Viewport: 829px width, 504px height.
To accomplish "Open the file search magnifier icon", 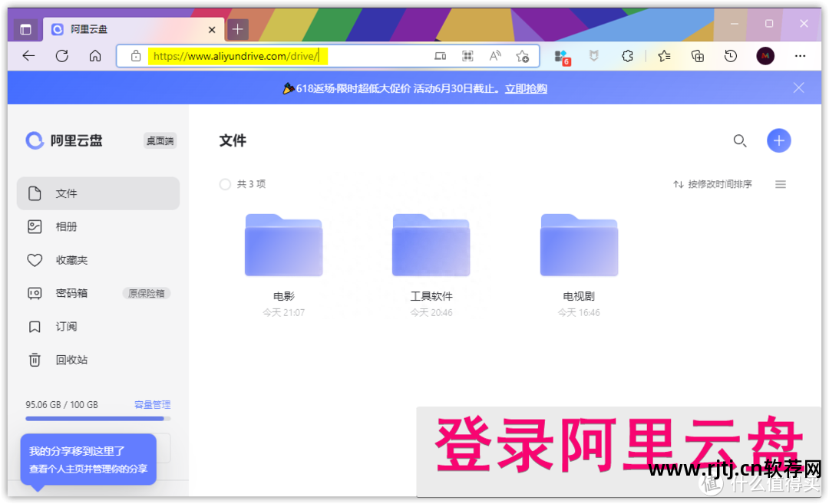I will 739,140.
